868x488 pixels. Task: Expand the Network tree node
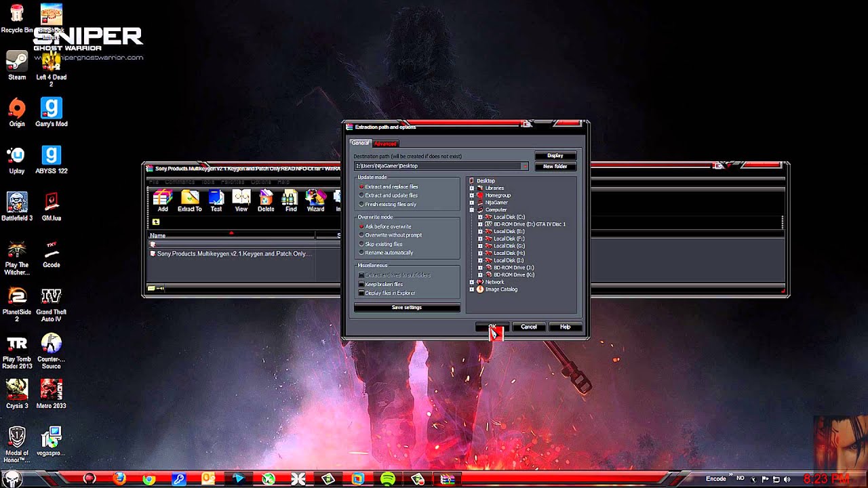472,282
